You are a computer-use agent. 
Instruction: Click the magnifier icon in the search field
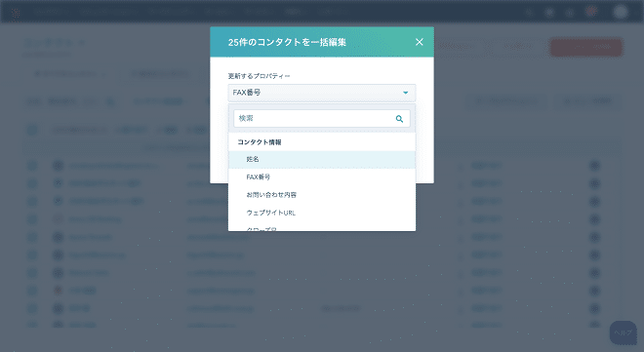coord(399,119)
